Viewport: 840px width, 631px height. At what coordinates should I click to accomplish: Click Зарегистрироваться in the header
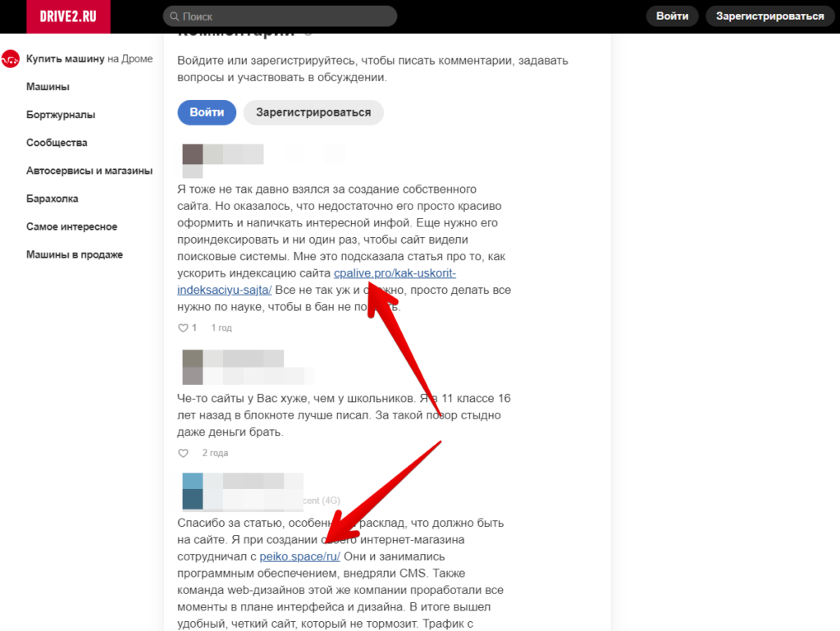[x=769, y=16]
